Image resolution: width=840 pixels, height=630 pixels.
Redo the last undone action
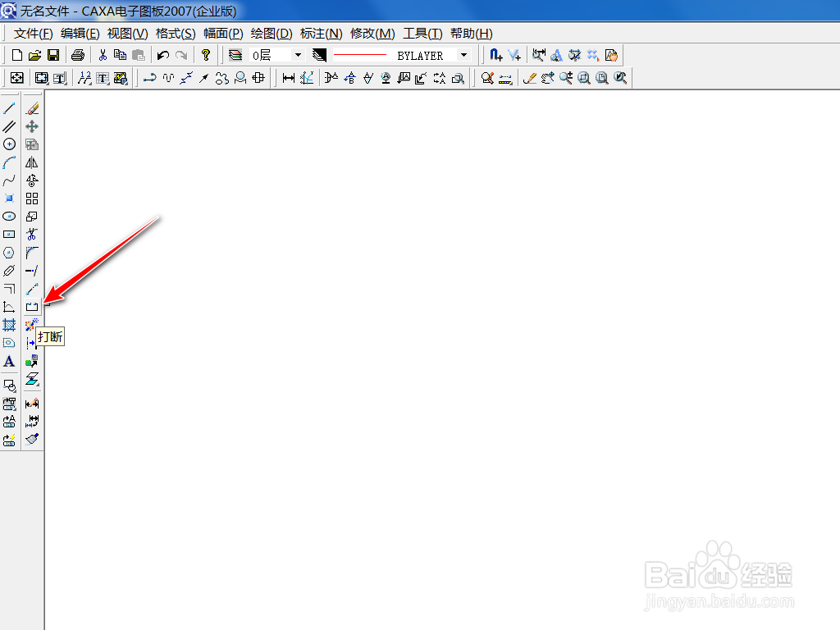point(181,55)
